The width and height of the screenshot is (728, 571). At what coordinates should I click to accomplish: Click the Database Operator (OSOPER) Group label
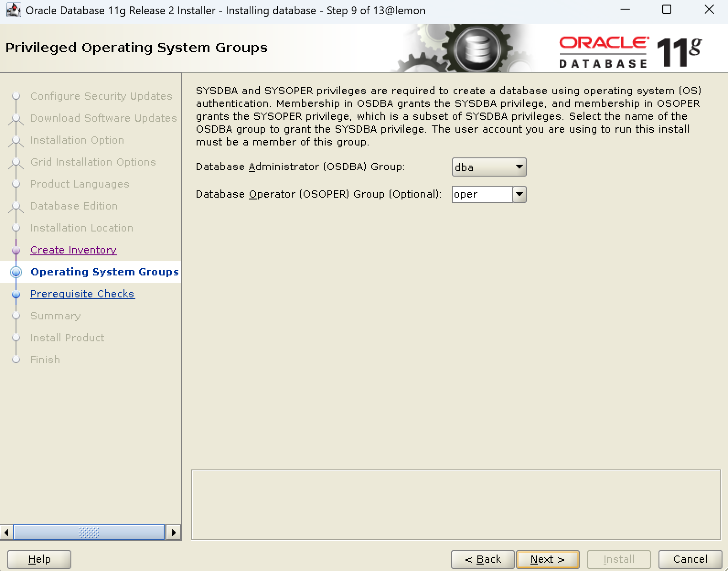click(319, 194)
